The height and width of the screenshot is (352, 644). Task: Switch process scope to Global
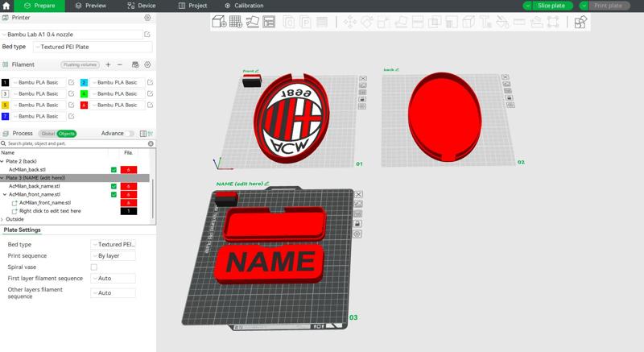pos(47,134)
